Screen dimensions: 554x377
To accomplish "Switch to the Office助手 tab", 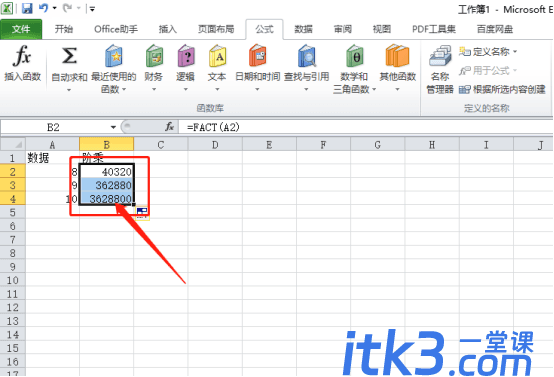I will point(116,29).
